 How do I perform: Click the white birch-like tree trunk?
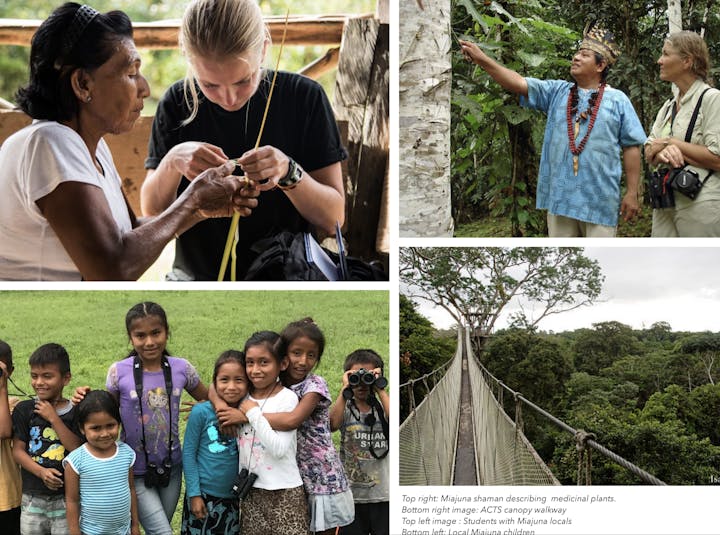(x=426, y=118)
